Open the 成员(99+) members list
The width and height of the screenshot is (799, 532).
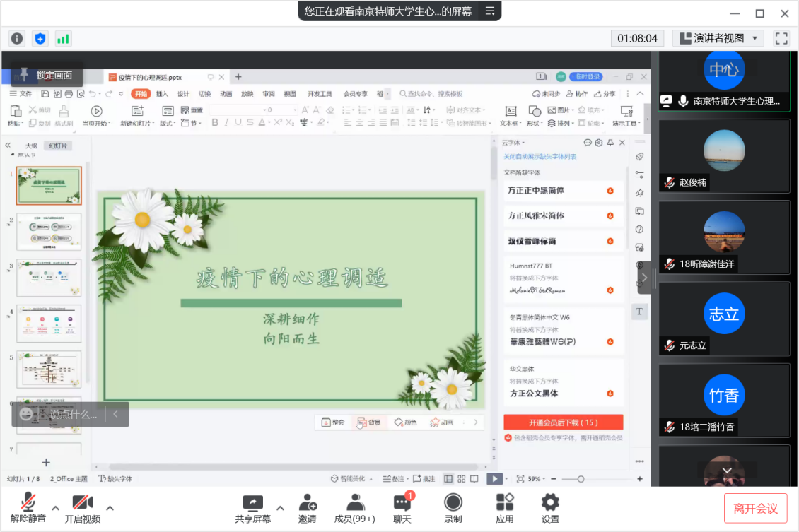[354, 509]
